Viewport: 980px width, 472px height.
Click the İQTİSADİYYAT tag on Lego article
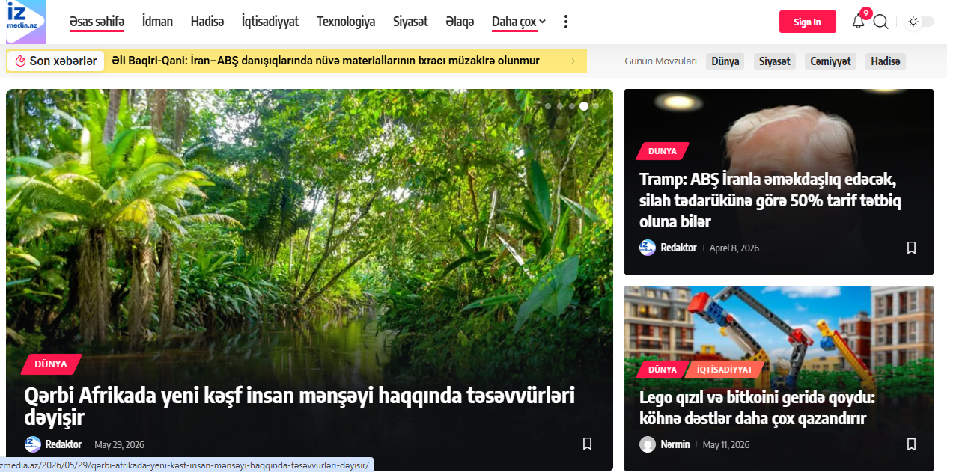(x=725, y=370)
